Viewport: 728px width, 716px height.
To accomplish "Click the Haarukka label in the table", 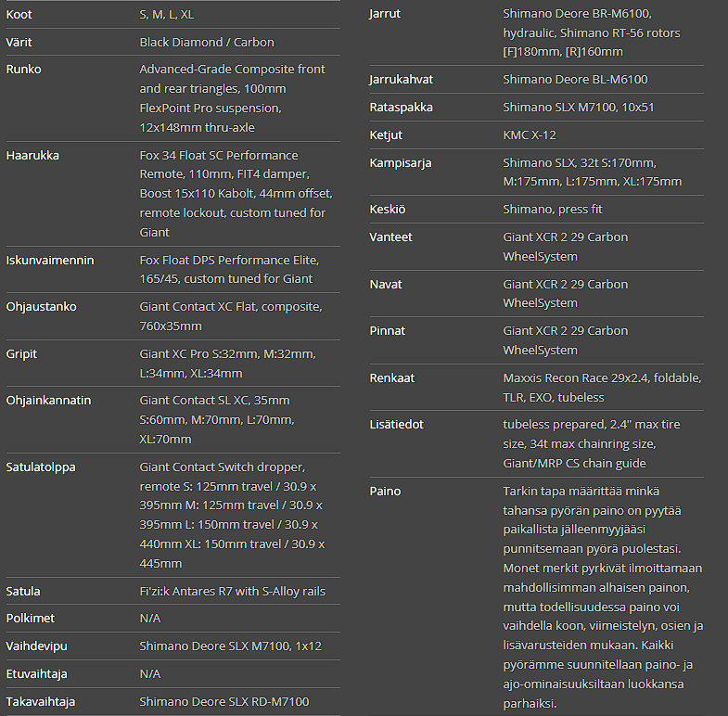I will point(32,156).
